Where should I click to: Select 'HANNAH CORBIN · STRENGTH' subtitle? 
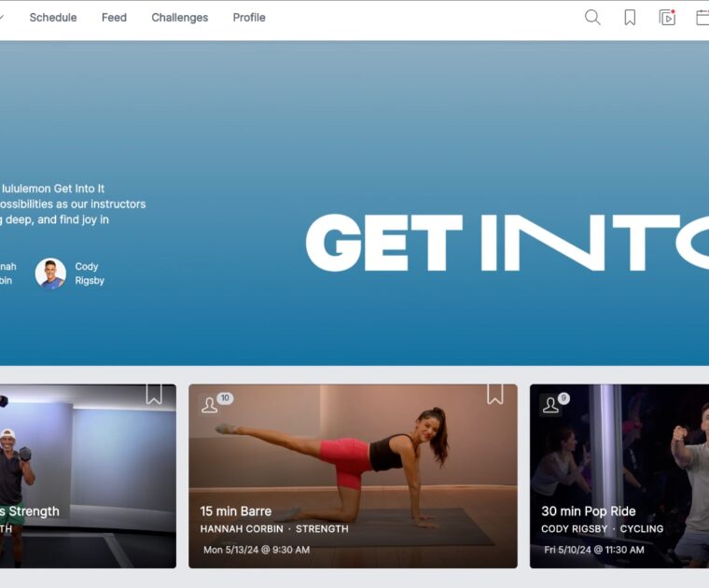[274, 529]
